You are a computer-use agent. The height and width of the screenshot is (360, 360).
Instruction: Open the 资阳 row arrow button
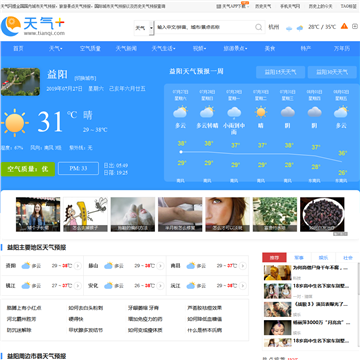[78, 266]
